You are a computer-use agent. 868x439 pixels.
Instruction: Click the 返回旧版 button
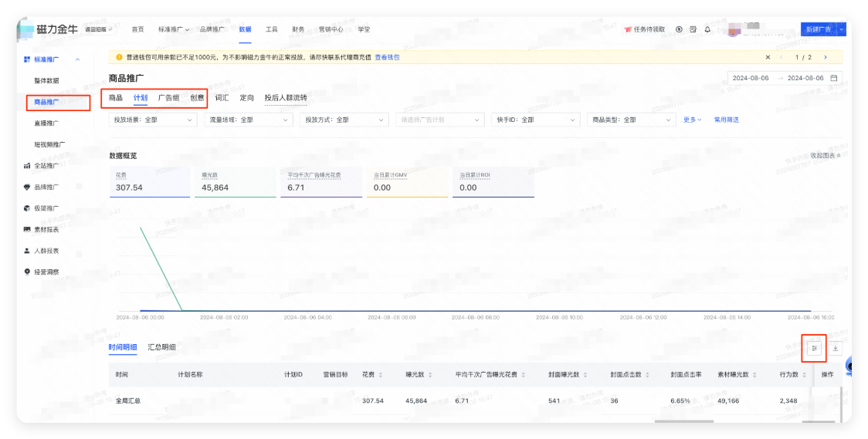[99, 29]
